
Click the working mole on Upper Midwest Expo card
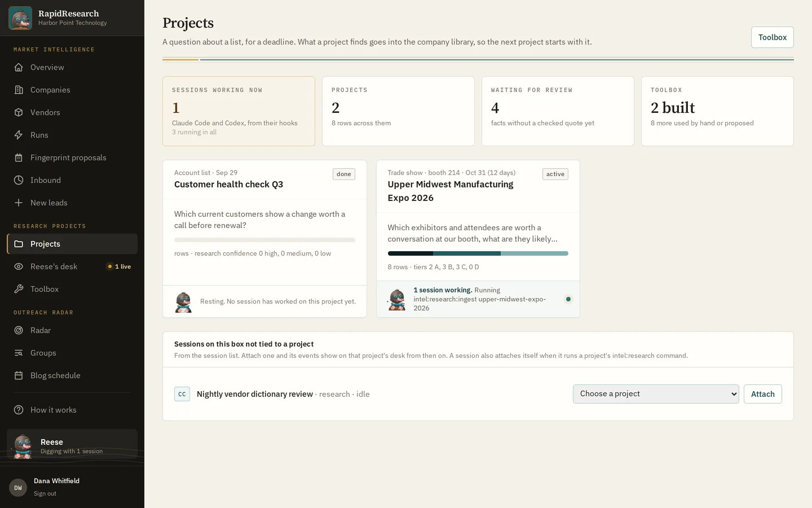pos(397,299)
